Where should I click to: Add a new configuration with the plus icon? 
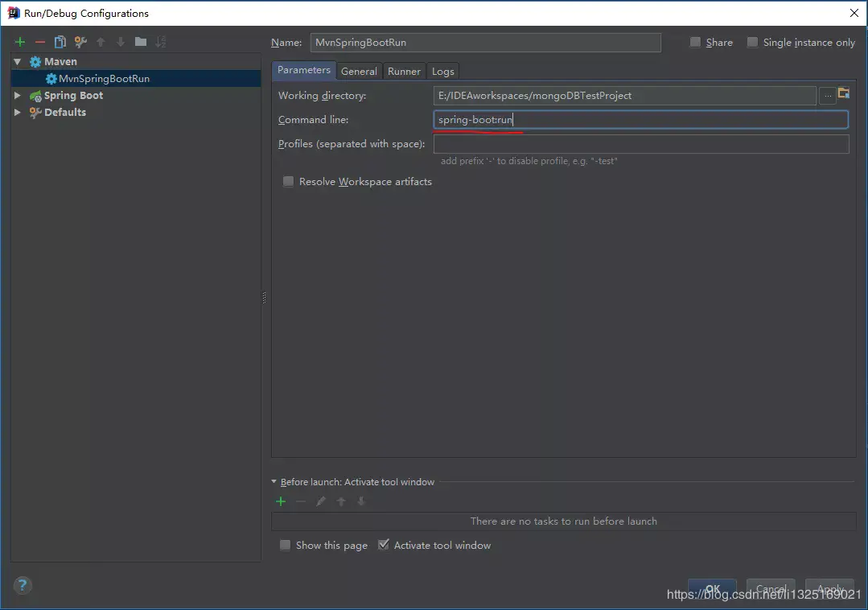point(20,42)
